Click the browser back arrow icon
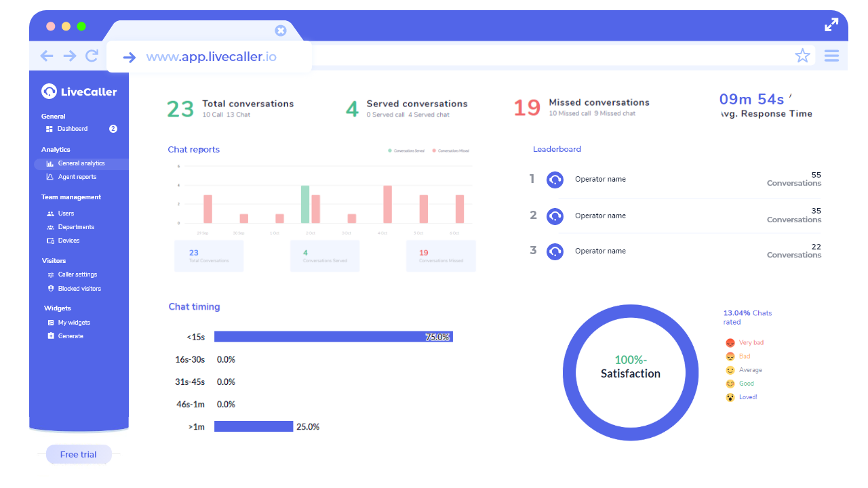868x488 pixels. [47, 56]
